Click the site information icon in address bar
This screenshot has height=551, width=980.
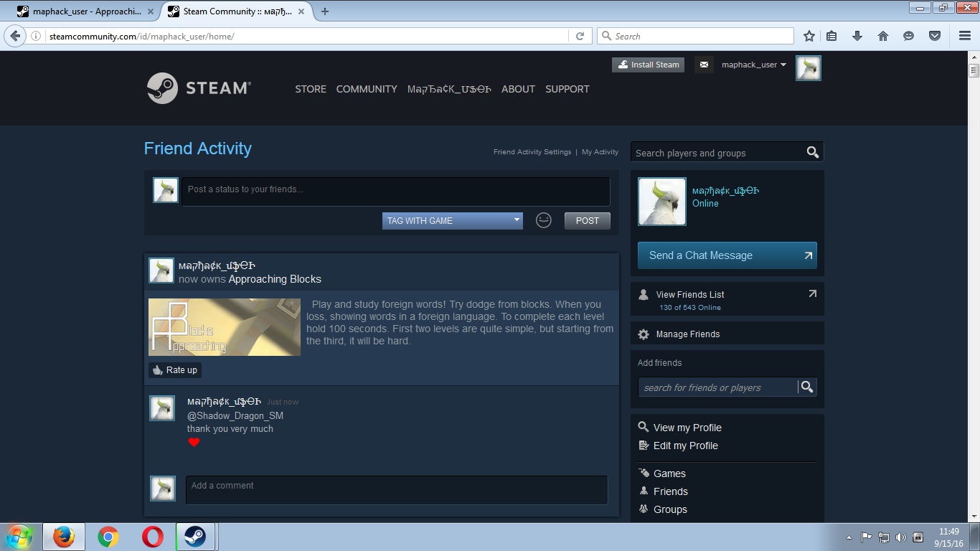[x=36, y=36]
